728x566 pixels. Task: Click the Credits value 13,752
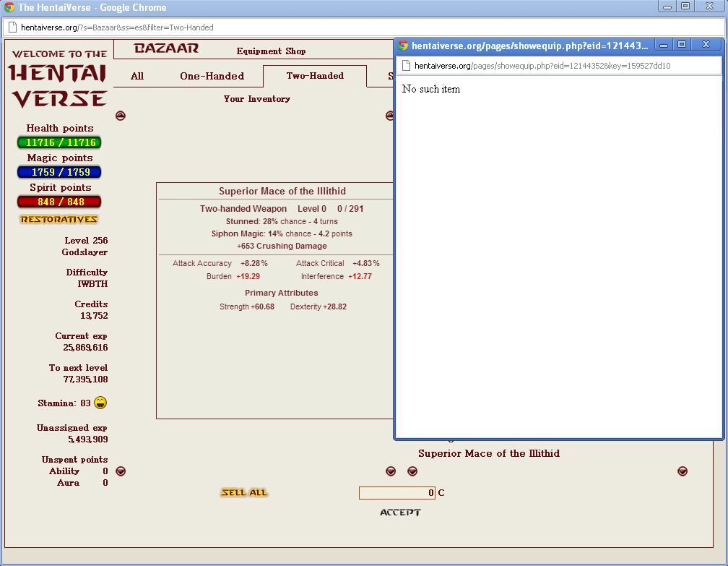click(94, 315)
